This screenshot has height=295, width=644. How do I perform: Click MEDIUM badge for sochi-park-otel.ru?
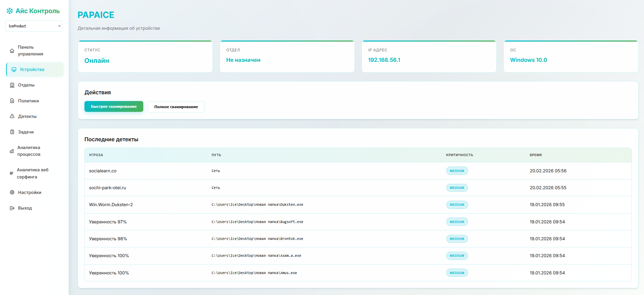(x=457, y=188)
